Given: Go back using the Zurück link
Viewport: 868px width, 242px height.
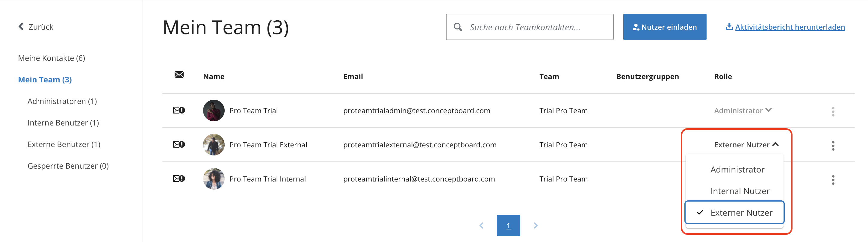Looking at the screenshot, I should (36, 27).
